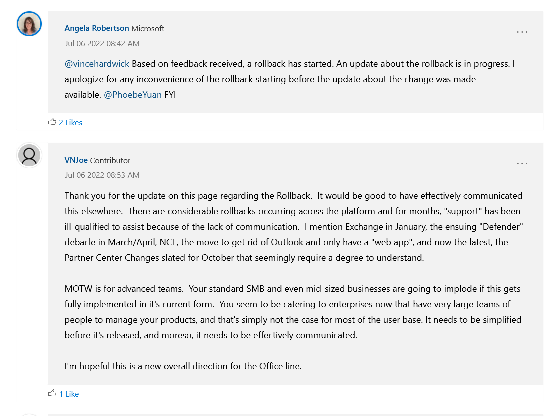Open more options on VNJoe's comment
This screenshot has width=560, height=416.
click(x=522, y=164)
